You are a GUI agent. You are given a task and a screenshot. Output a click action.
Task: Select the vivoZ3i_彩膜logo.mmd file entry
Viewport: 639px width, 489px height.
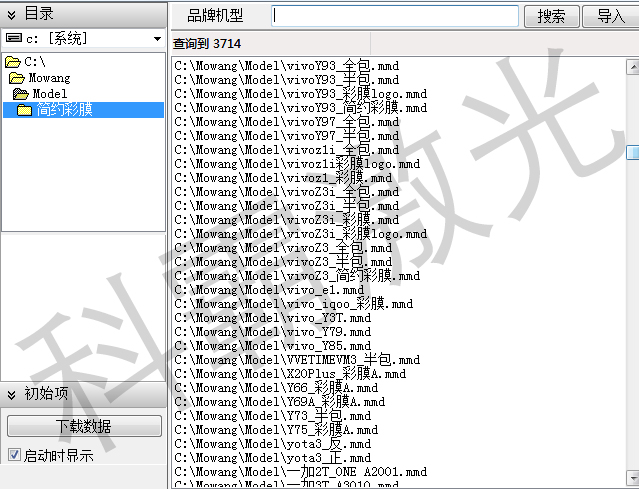(300, 234)
